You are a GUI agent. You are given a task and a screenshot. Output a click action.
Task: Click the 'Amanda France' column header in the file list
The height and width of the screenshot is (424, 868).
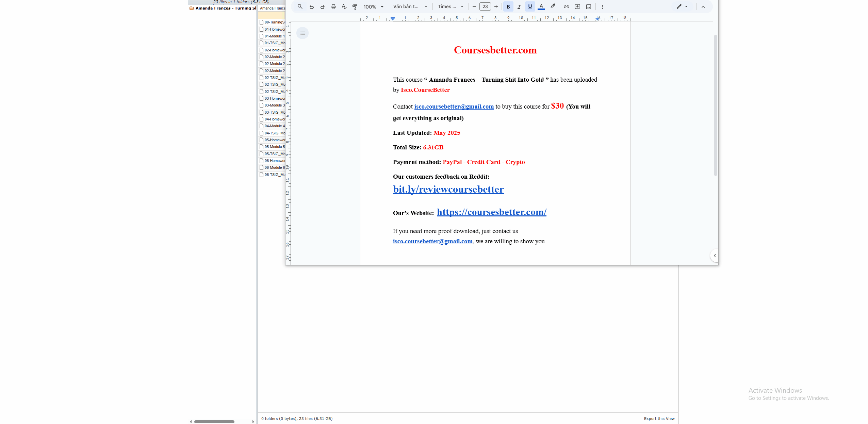pos(272,8)
